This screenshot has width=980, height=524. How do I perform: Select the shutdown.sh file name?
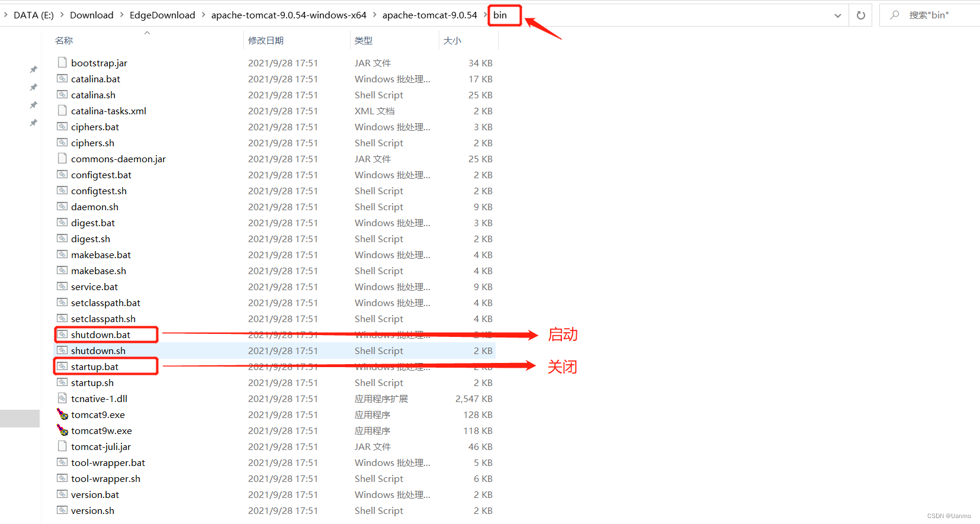[98, 351]
